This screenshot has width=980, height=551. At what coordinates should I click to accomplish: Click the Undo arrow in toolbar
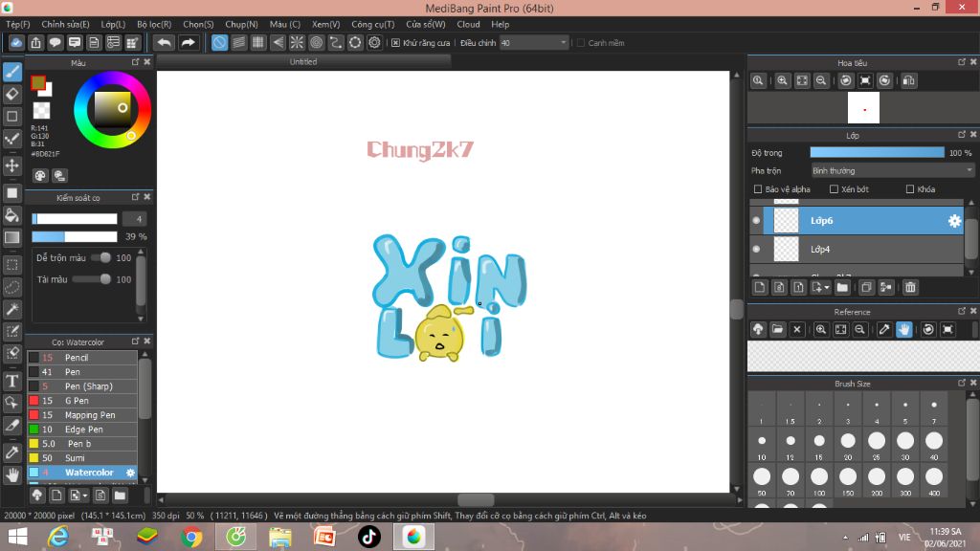(165, 42)
